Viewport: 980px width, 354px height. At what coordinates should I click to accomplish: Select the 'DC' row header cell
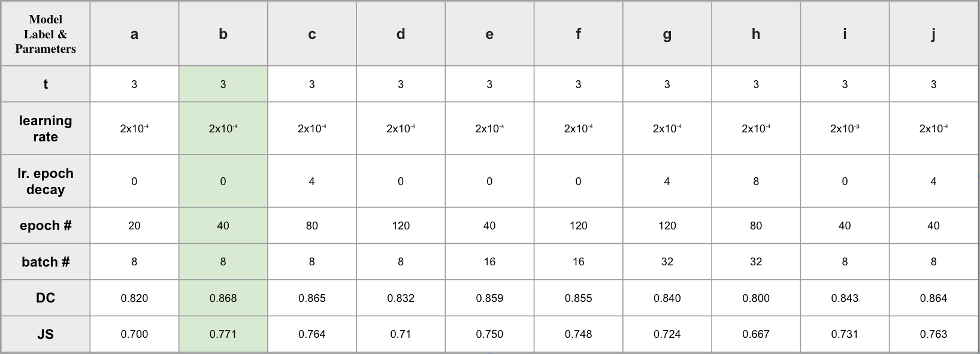[46, 298]
